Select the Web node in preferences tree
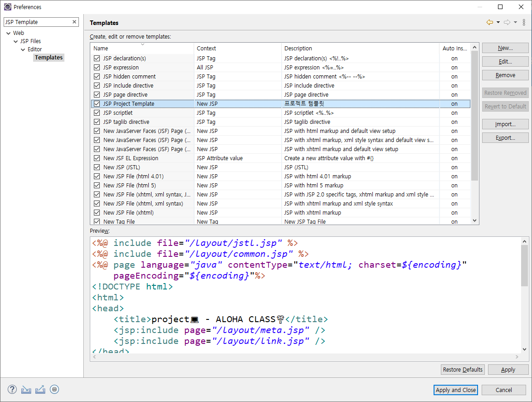This screenshot has width=532, height=402. [x=18, y=33]
